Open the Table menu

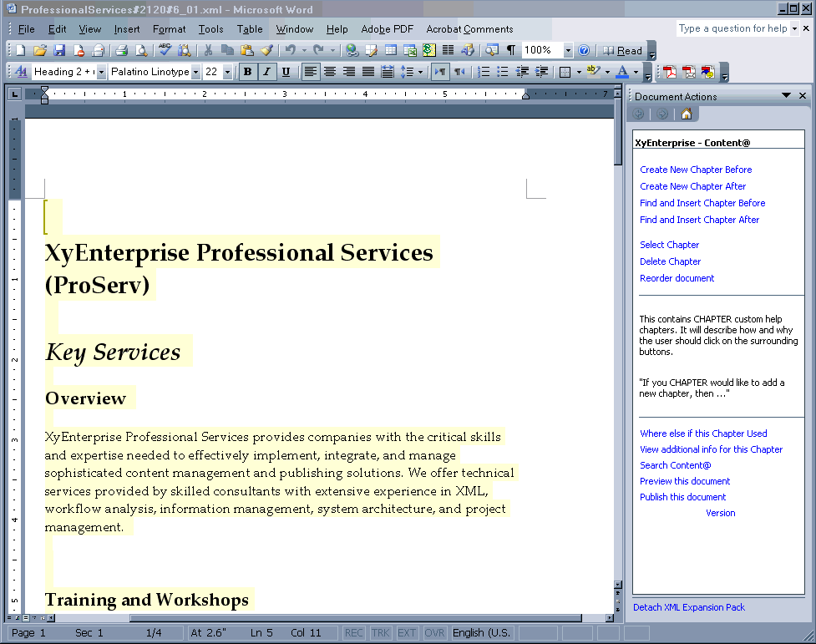(250, 29)
